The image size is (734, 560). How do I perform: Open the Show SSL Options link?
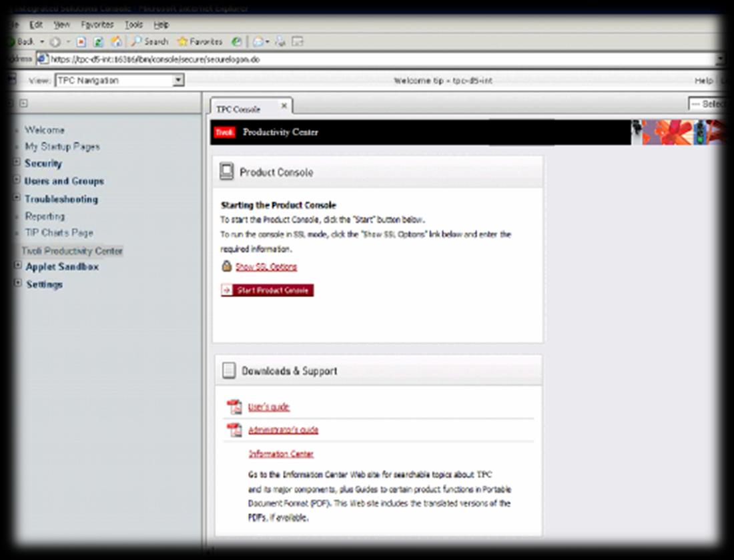[x=266, y=267]
